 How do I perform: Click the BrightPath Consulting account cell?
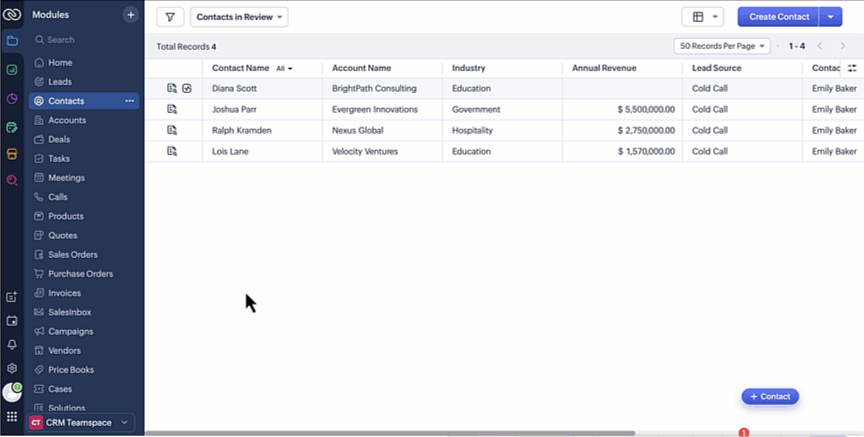382,88
